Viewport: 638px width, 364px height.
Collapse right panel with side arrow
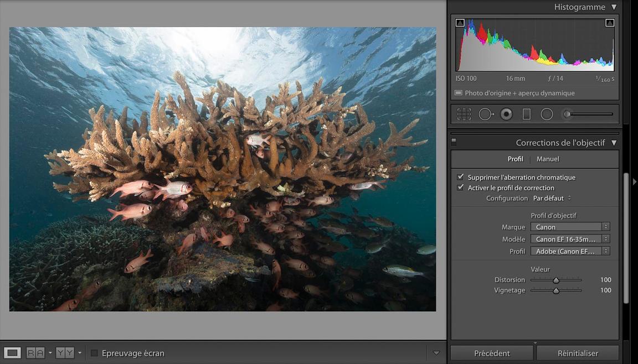pyautogui.click(x=634, y=181)
